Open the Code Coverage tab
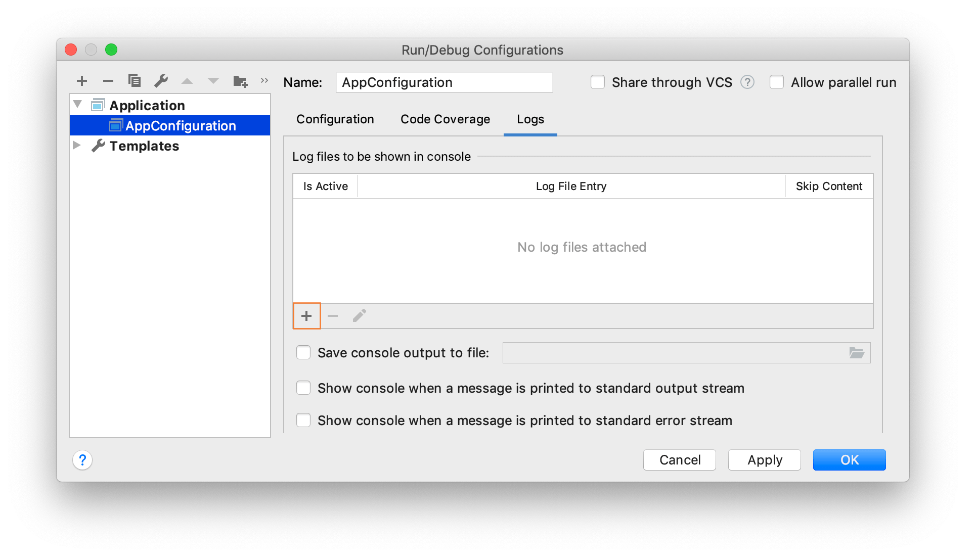The height and width of the screenshot is (560, 976). (445, 119)
